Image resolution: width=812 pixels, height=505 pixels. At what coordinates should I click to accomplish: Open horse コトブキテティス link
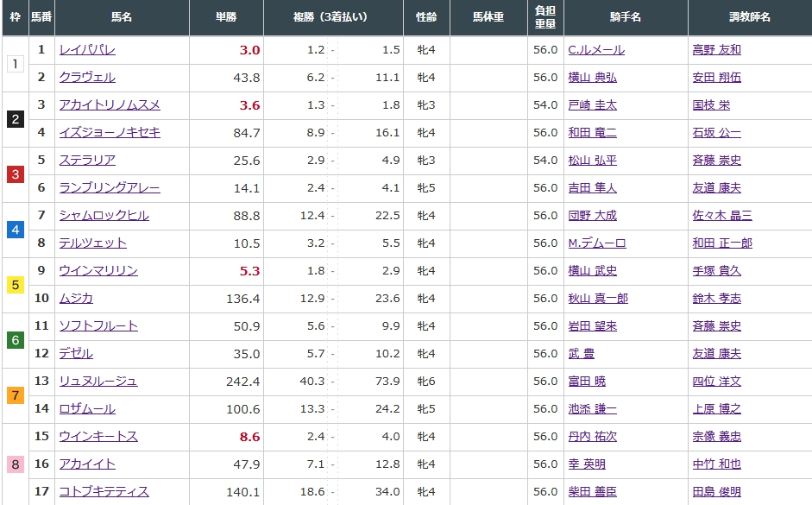(x=104, y=492)
